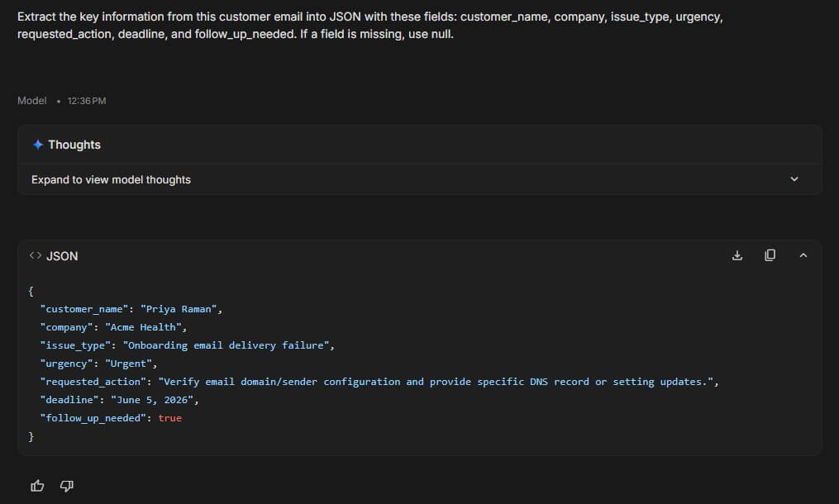Click the "follow_up_needed" key
Viewport: 839px width, 504px height.
(93, 418)
